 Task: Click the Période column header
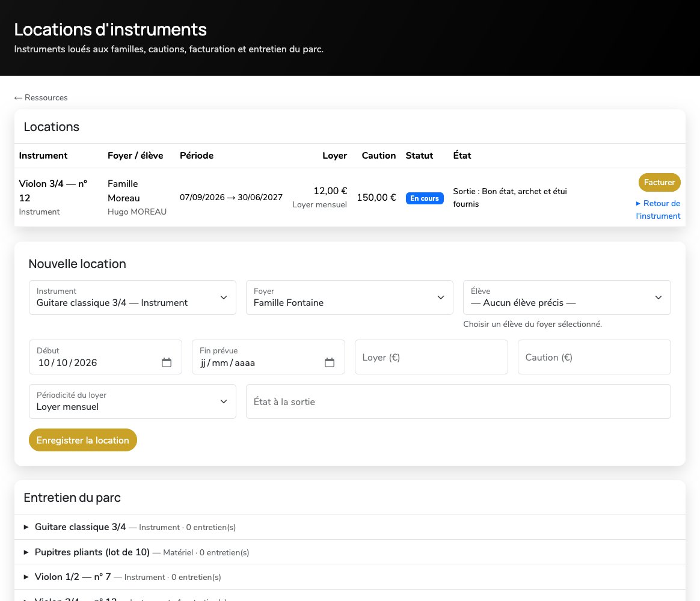click(x=197, y=155)
